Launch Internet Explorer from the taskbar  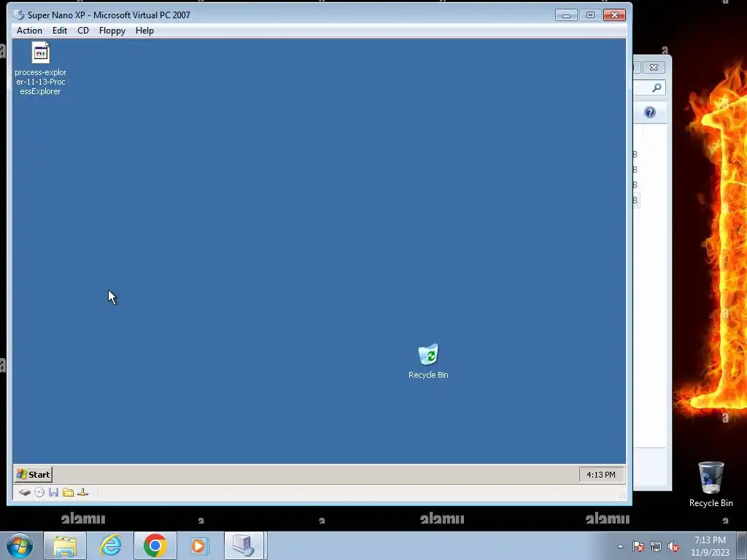(x=110, y=545)
